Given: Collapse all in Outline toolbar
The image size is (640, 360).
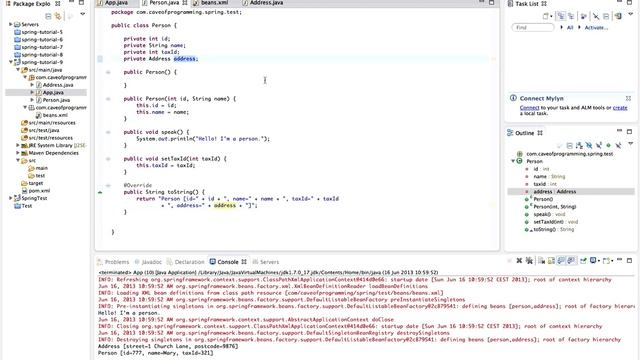Looking at the screenshot, I should click(569, 145).
